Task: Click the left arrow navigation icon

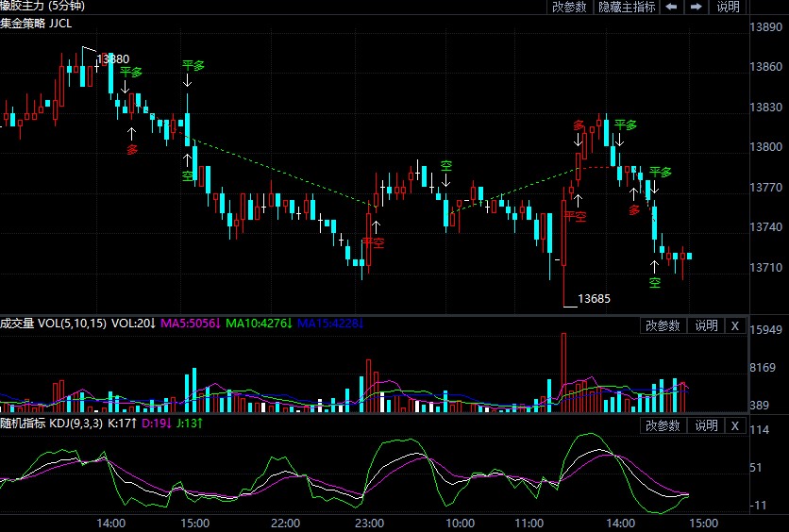Action: (x=671, y=7)
